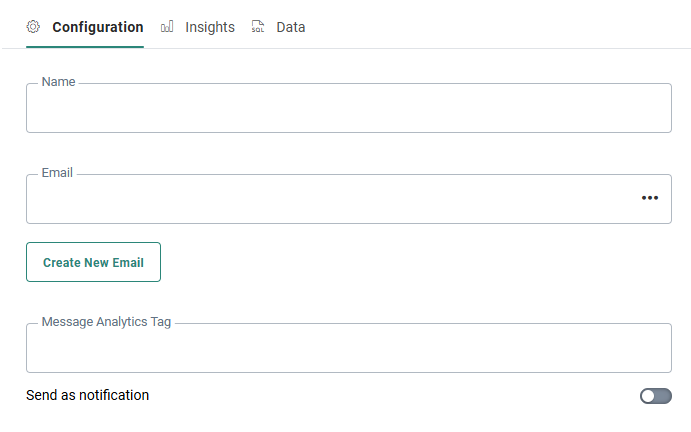Viewport: 691px width, 432px height.
Task: Click the Message Analytics Tag label
Action: [106, 322]
